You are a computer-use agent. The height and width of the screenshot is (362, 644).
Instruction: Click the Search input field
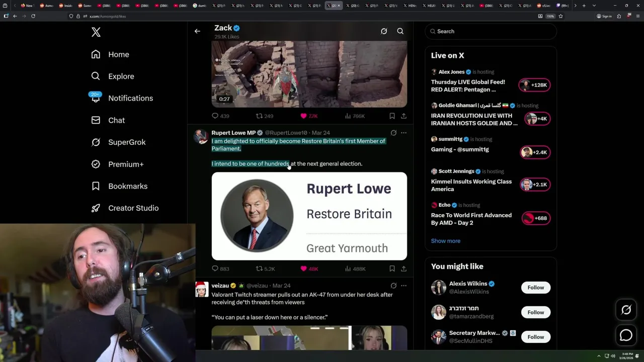(x=491, y=31)
